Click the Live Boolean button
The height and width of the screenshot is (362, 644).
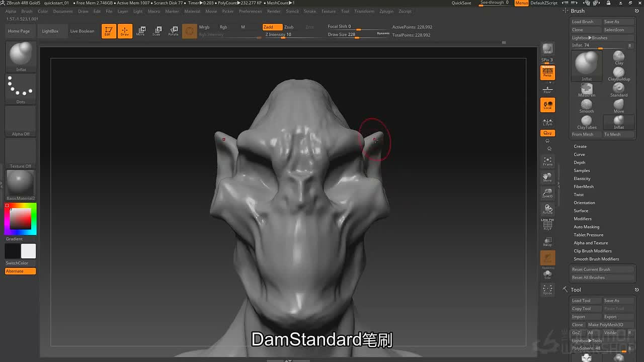pyautogui.click(x=82, y=31)
